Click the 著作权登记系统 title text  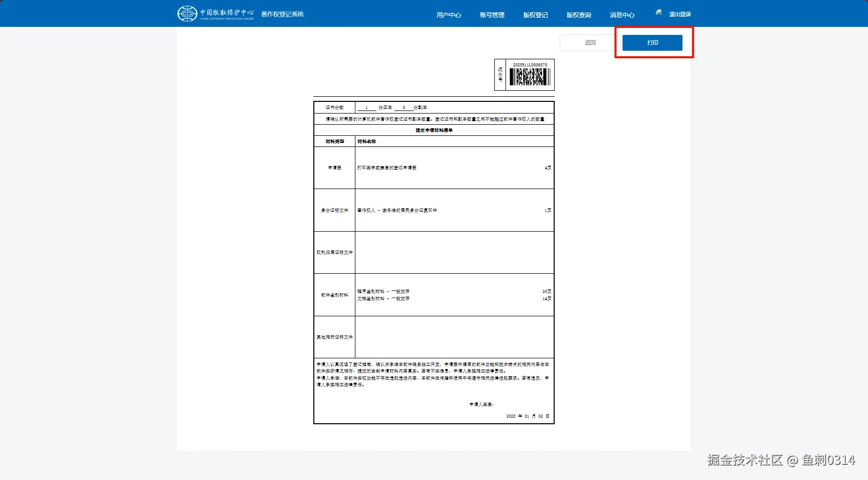pos(282,14)
